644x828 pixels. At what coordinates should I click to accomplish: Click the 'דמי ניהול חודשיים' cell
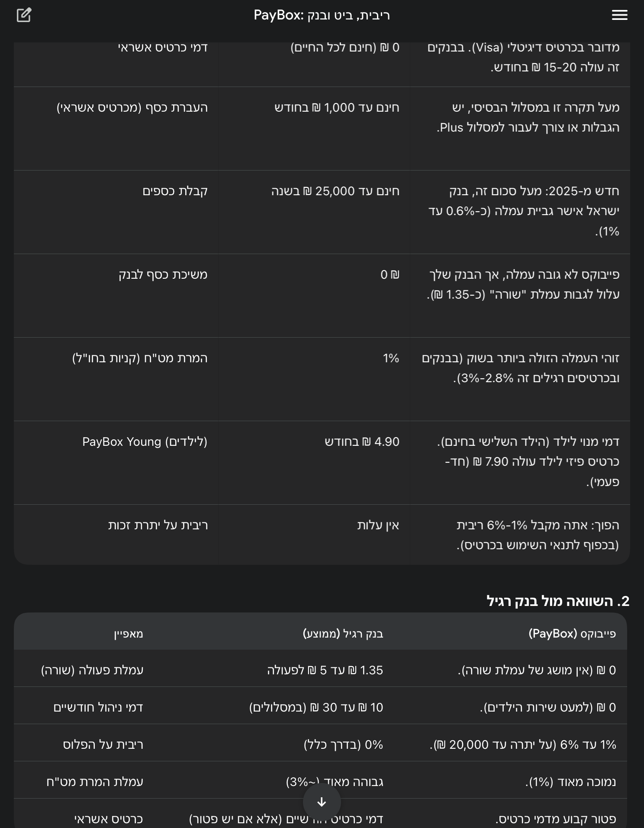(98, 707)
